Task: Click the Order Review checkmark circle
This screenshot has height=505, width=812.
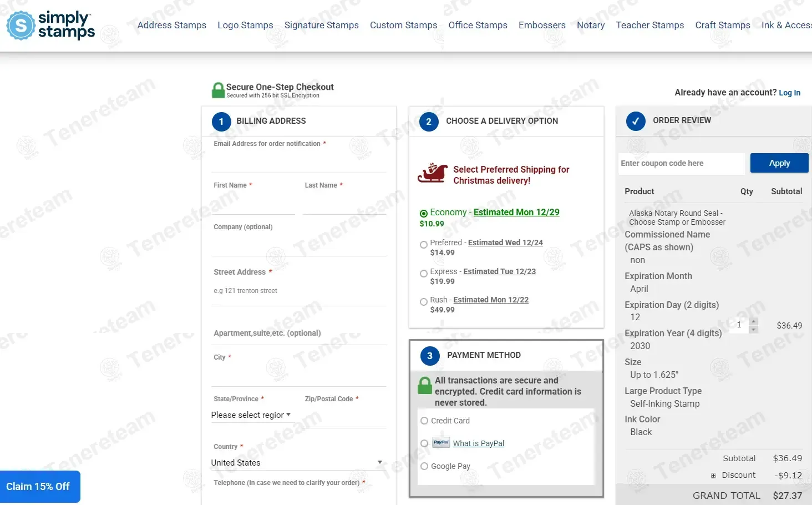Action: coord(636,121)
